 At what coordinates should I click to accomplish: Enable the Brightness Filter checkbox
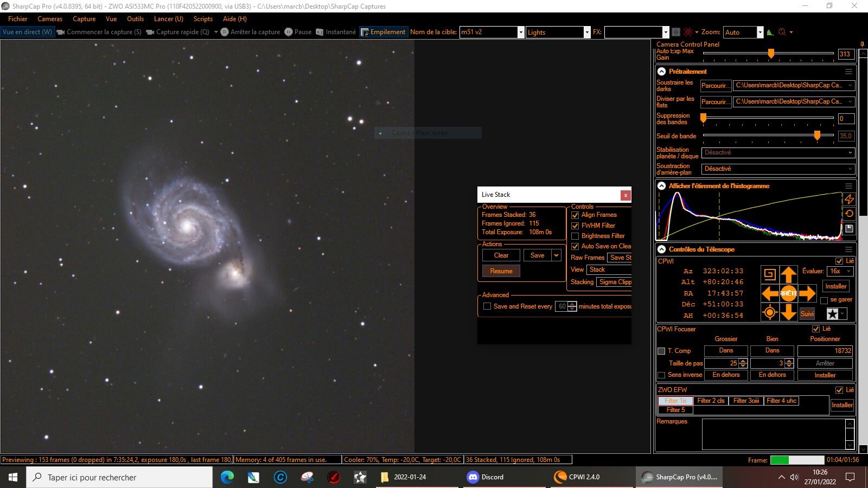click(575, 236)
